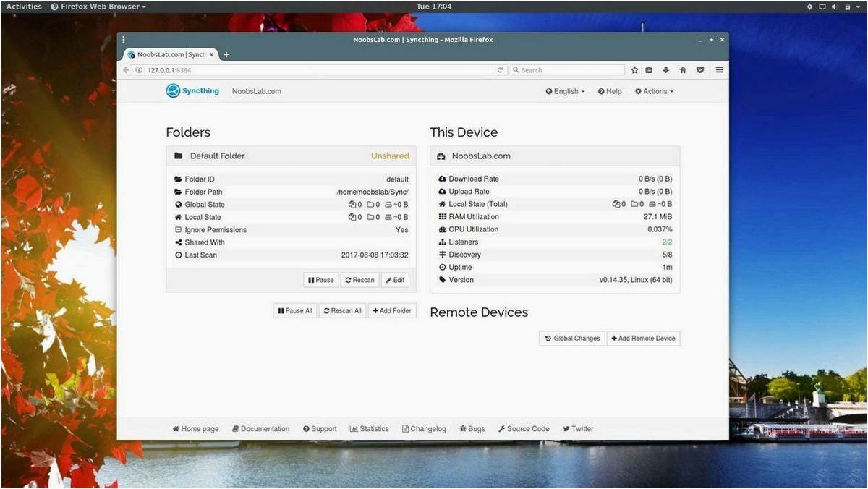
Task: Click the Local State home icon in Folders
Action: 179,217
